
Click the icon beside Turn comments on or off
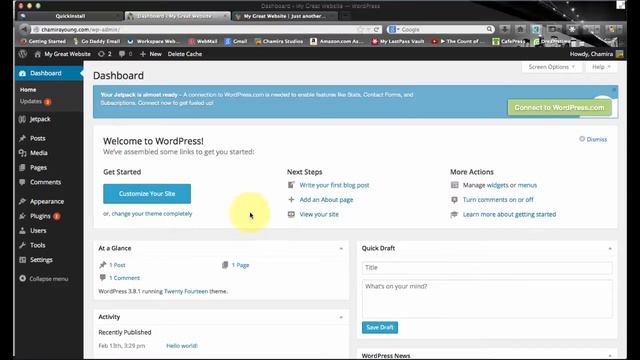click(x=454, y=200)
